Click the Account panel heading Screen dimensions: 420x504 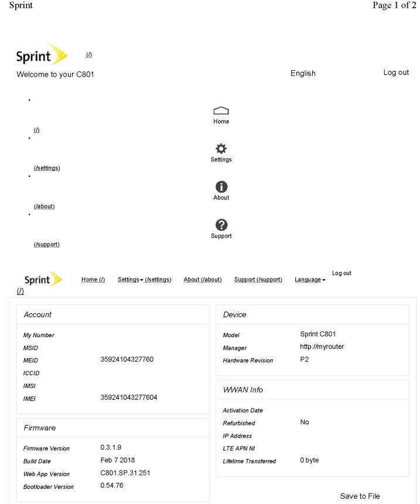coord(37,315)
